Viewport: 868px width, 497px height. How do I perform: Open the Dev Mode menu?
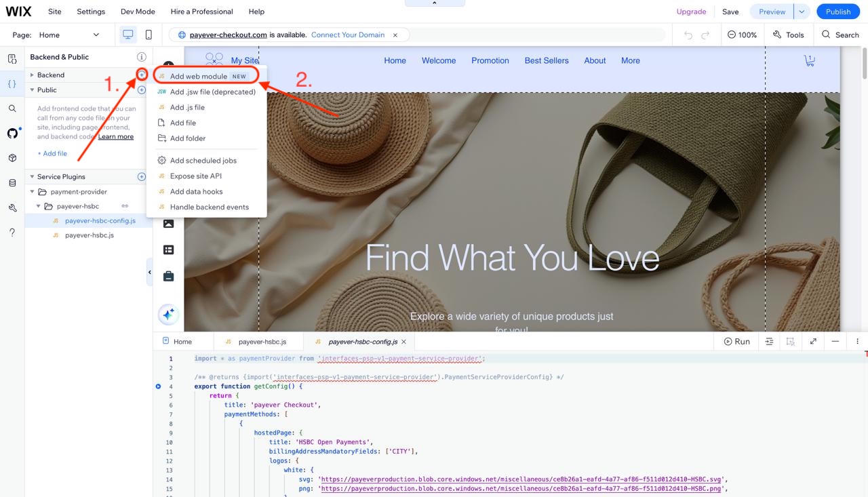pos(138,12)
